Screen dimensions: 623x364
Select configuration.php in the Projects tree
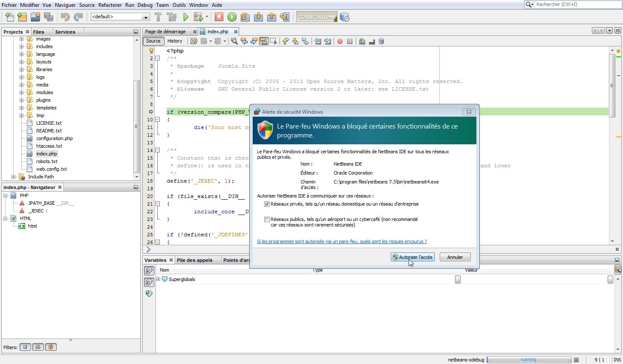point(54,138)
